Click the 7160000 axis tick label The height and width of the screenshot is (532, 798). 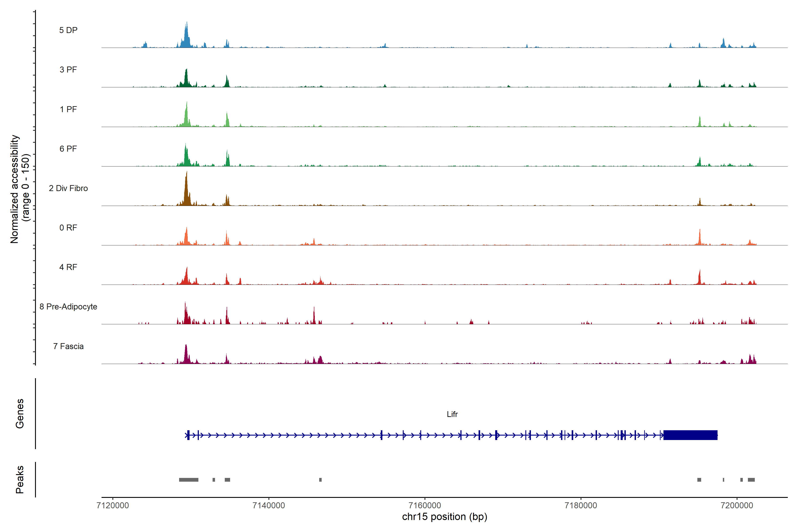(425, 505)
